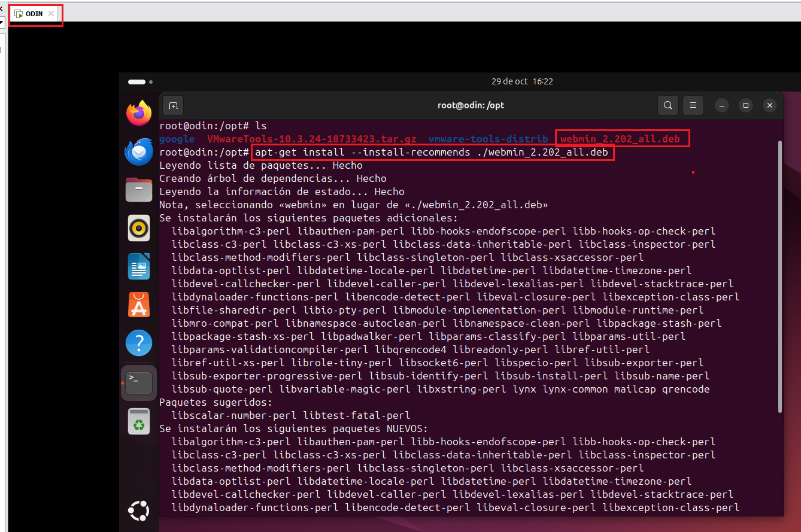Open the Help application
Screen dimensions: 801x532
coord(138,343)
